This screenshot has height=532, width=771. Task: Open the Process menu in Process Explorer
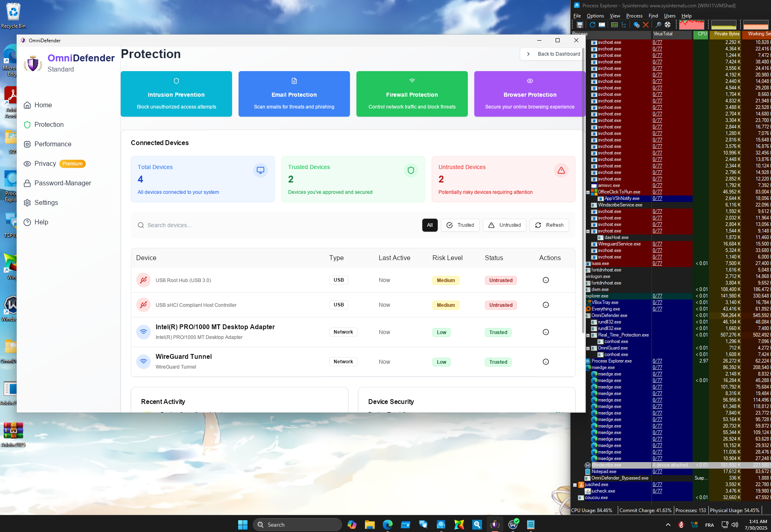634,16
